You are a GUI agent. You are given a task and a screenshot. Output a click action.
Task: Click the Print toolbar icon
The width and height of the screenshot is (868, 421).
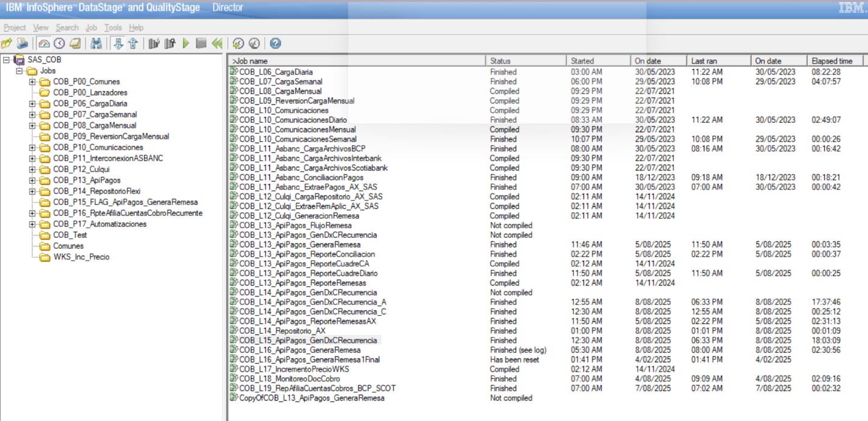click(x=22, y=43)
